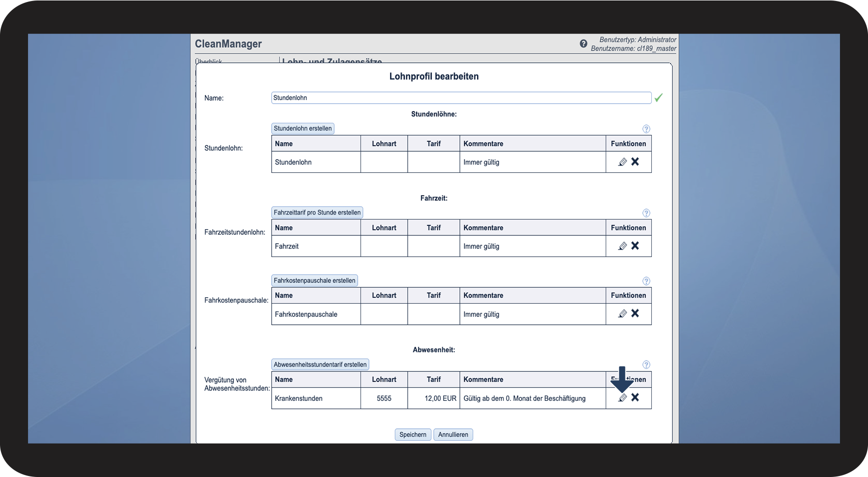Edit the Fahrzeit row with the pencil icon

click(x=622, y=246)
